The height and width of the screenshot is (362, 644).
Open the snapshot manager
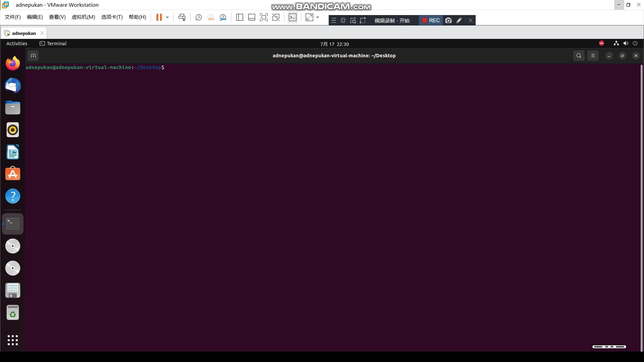pos(223,17)
